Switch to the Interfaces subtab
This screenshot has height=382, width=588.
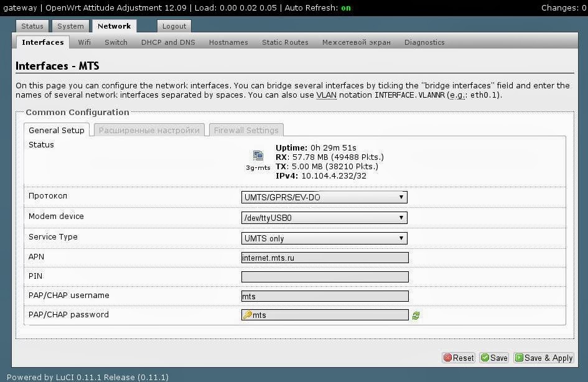pos(43,42)
